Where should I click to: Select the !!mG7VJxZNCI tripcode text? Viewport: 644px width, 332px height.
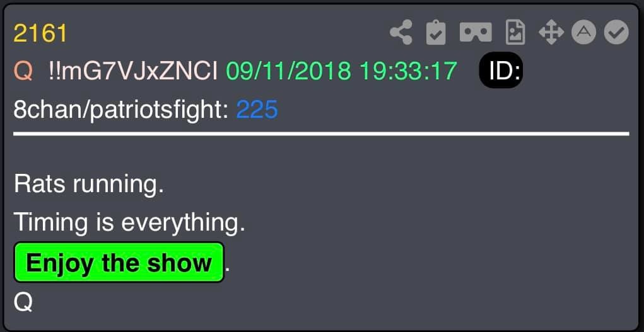click(x=132, y=71)
